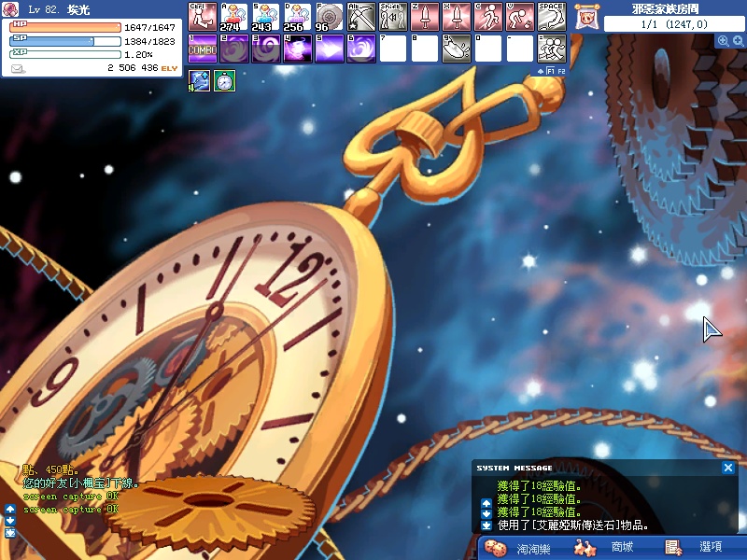
Task: Switch quick slot bar to F2
Action: point(561,71)
